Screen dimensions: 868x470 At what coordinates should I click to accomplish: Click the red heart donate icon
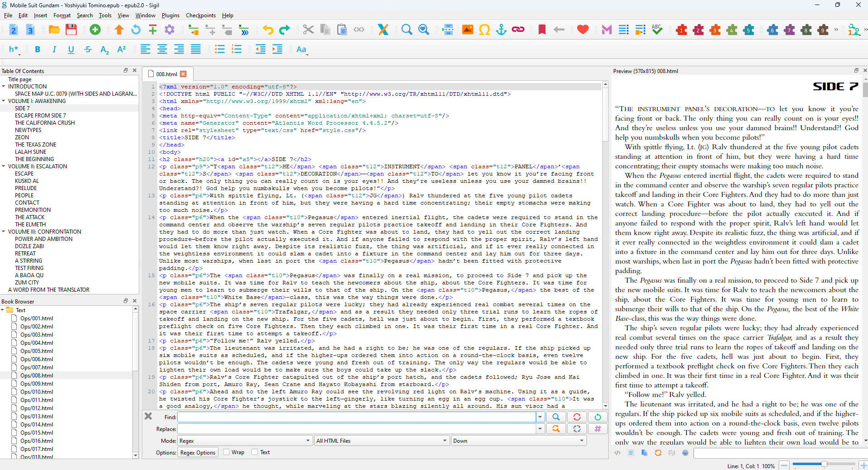click(x=583, y=30)
